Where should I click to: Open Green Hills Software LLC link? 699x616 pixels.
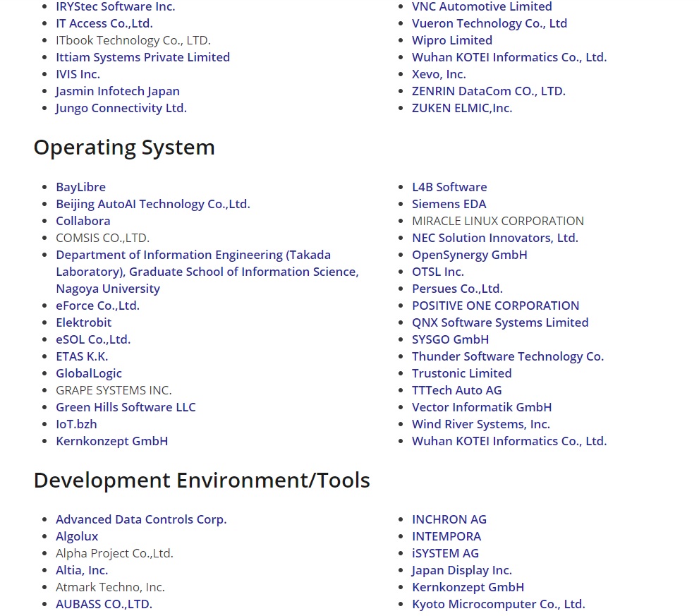[x=126, y=407]
